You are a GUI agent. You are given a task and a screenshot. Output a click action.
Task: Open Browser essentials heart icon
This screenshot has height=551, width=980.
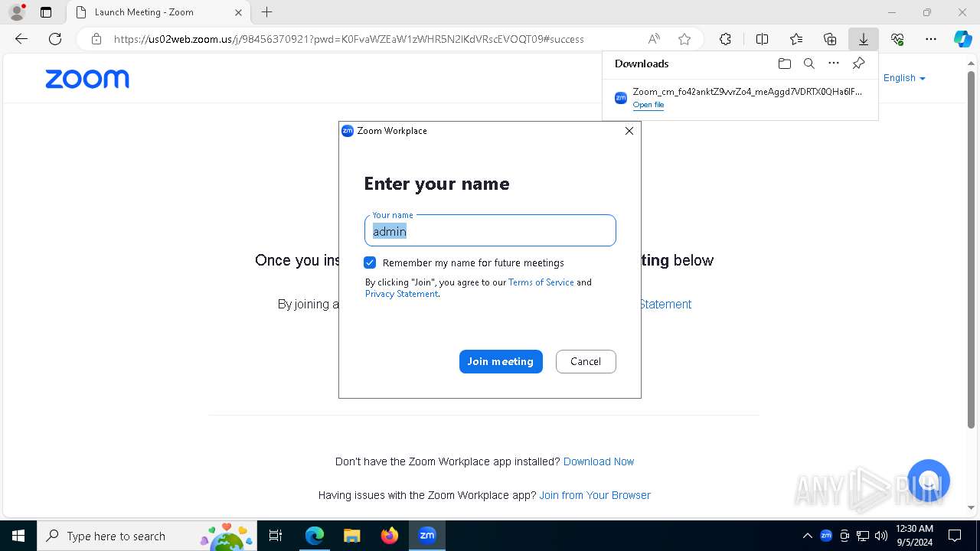click(x=897, y=39)
